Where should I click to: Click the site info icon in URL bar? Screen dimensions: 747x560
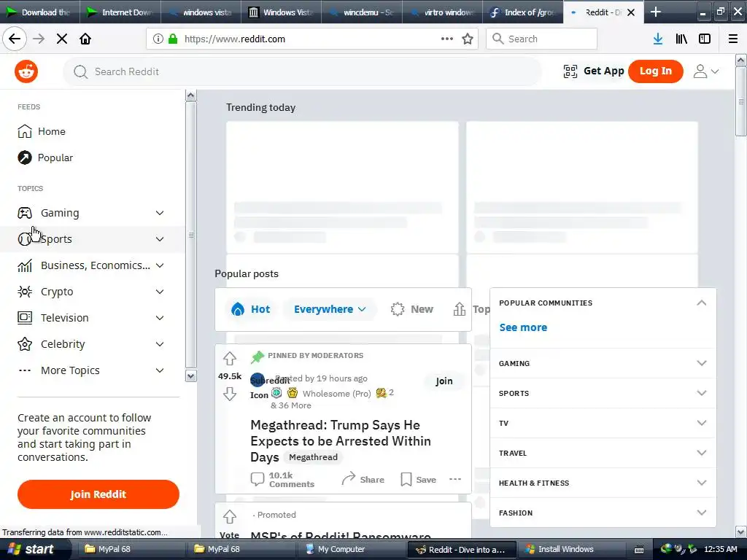click(158, 39)
